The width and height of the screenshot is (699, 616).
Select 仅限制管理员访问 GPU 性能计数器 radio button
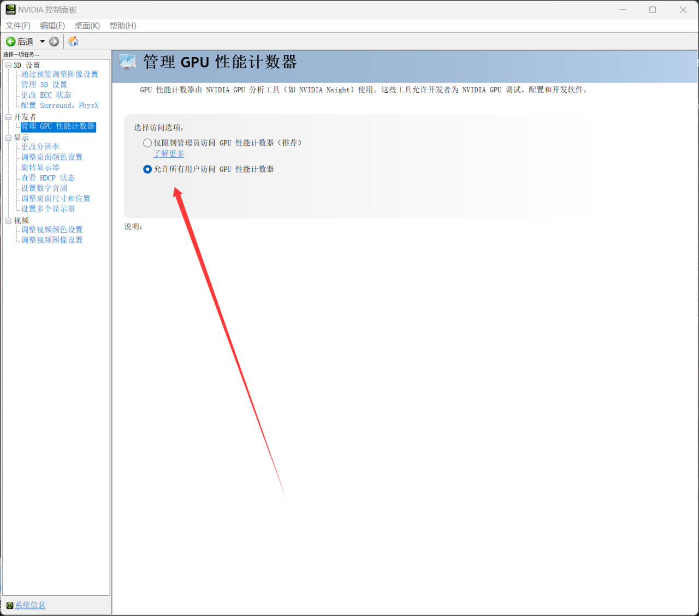[x=147, y=143]
